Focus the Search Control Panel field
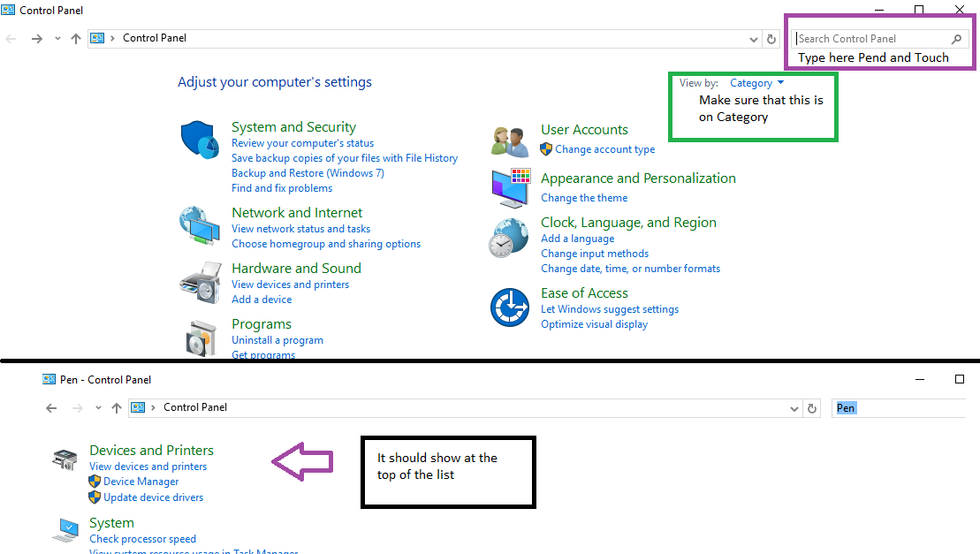980x554 pixels. (880, 39)
